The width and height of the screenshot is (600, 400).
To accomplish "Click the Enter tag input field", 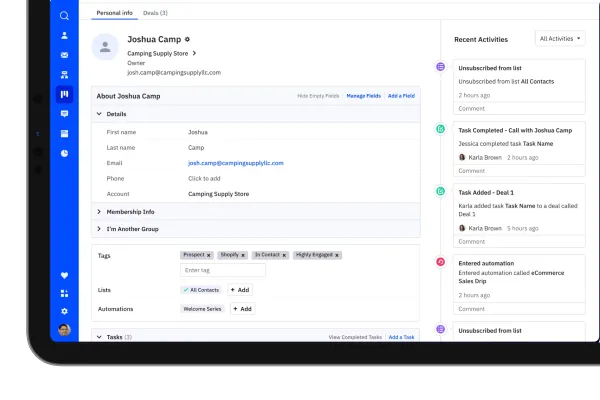I will [223, 270].
